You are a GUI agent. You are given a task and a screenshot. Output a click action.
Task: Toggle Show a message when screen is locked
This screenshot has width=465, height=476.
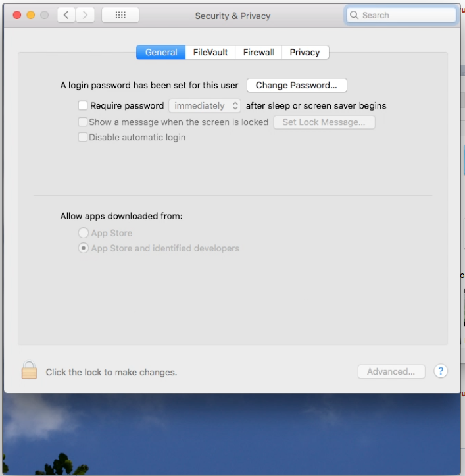82,122
